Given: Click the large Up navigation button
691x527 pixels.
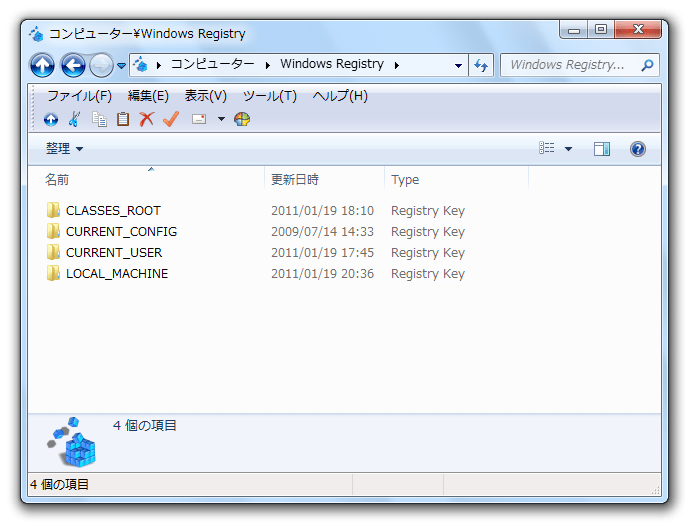Looking at the screenshot, I should 42,65.
